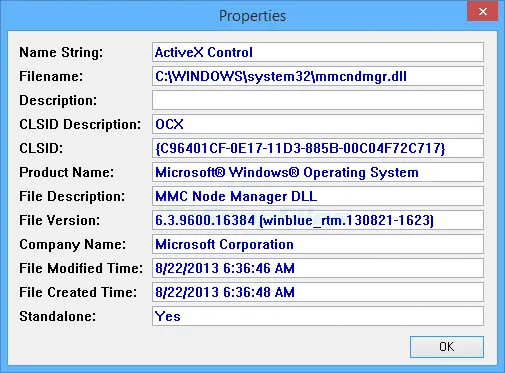The width and height of the screenshot is (505, 373).
Task: Select the CLSID value field
Action: (x=318, y=148)
